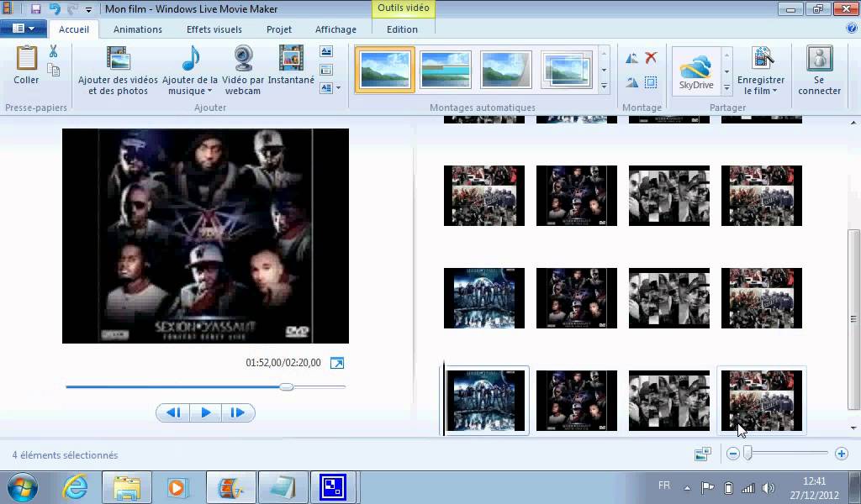
Task: Expand the full Montages automatiques gallery
Action: click(604, 87)
